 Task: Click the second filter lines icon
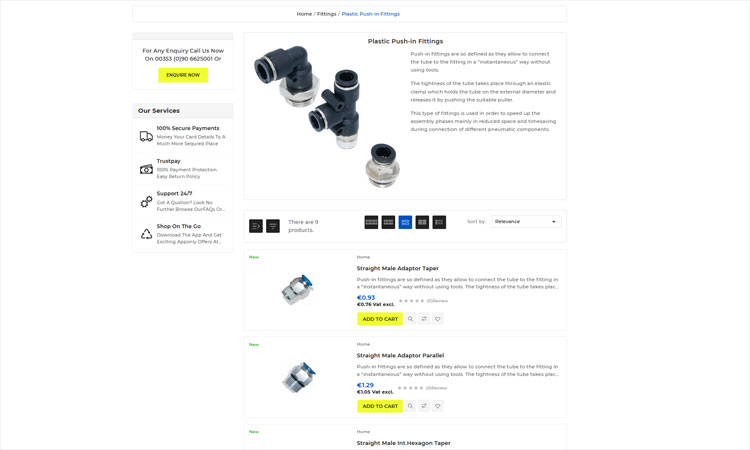273,226
